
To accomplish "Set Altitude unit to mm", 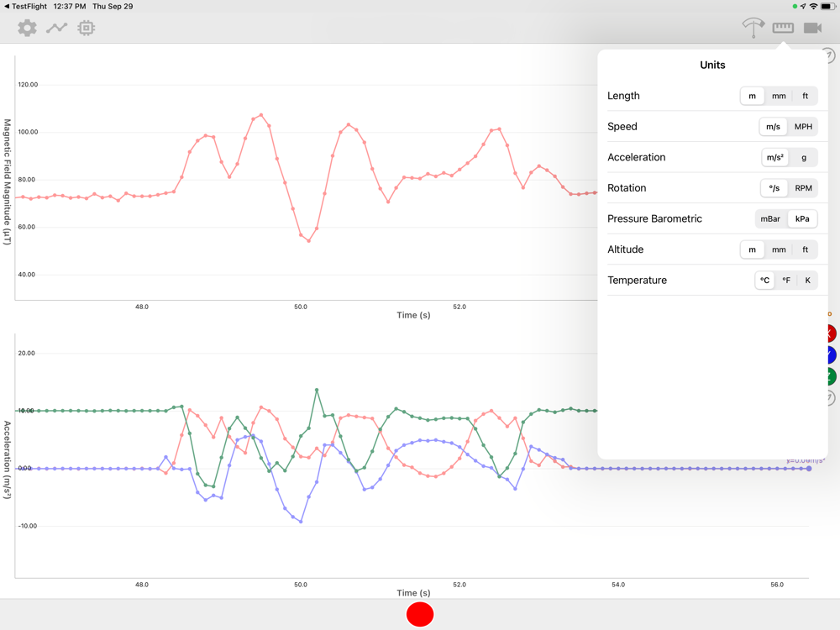I will click(x=779, y=249).
